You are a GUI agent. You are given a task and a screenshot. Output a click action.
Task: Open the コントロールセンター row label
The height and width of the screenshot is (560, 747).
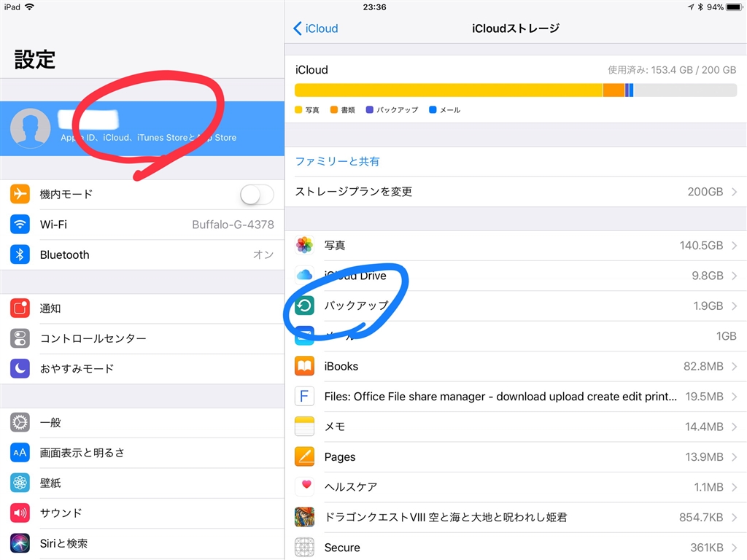[x=93, y=338]
